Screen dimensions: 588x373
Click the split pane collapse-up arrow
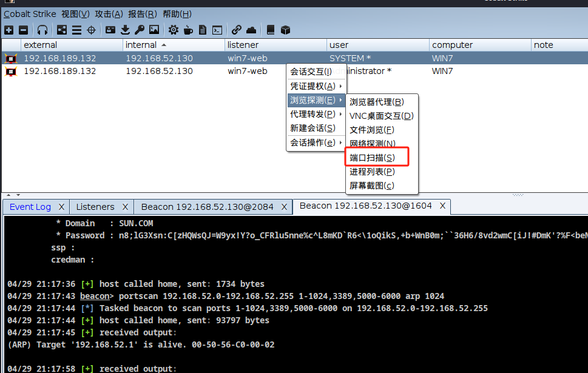(8, 195)
